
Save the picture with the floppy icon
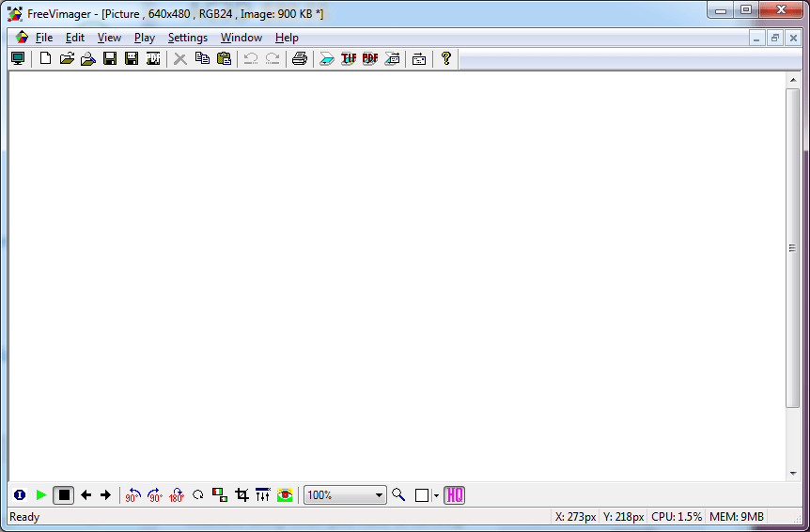point(110,59)
